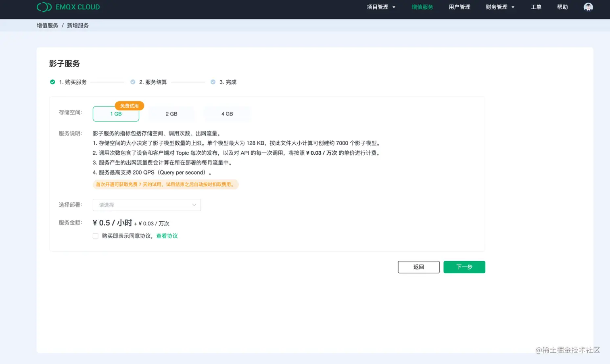Click the 免费试用 badge above 1 GB
610x364 pixels.
(x=129, y=106)
